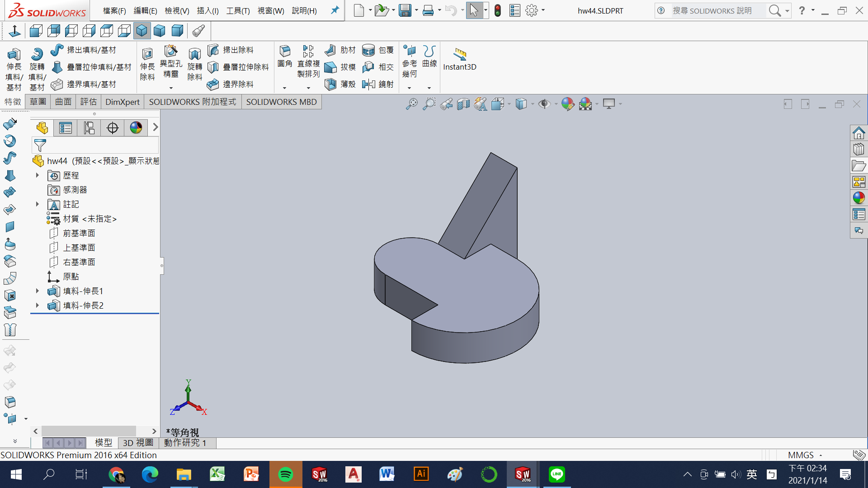The height and width of the screenshot is (488, 868).
Task: Click the MMGS unit system button
Action: tap(800, 455)
